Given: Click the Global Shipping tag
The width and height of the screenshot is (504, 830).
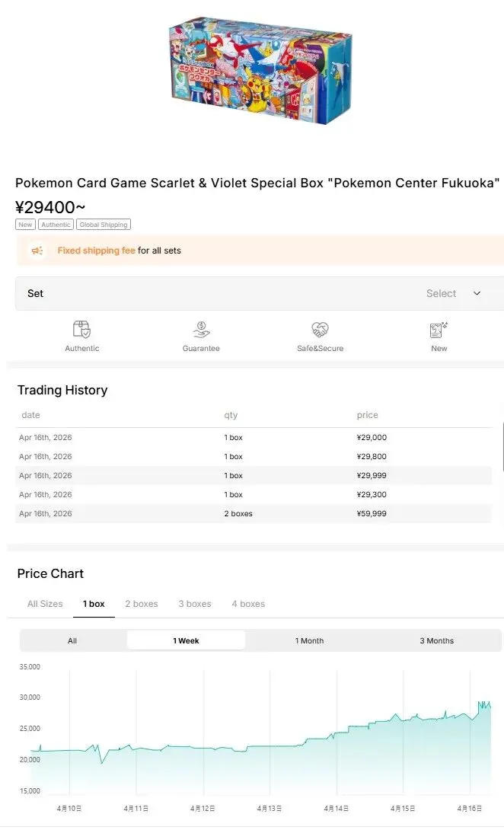Looking at the screenshot, I should 103,225.
